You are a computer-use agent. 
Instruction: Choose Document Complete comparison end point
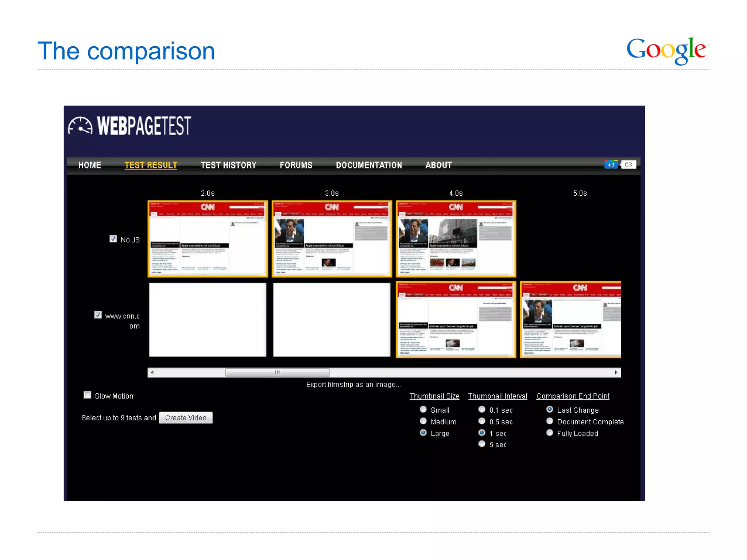[550, 421]
